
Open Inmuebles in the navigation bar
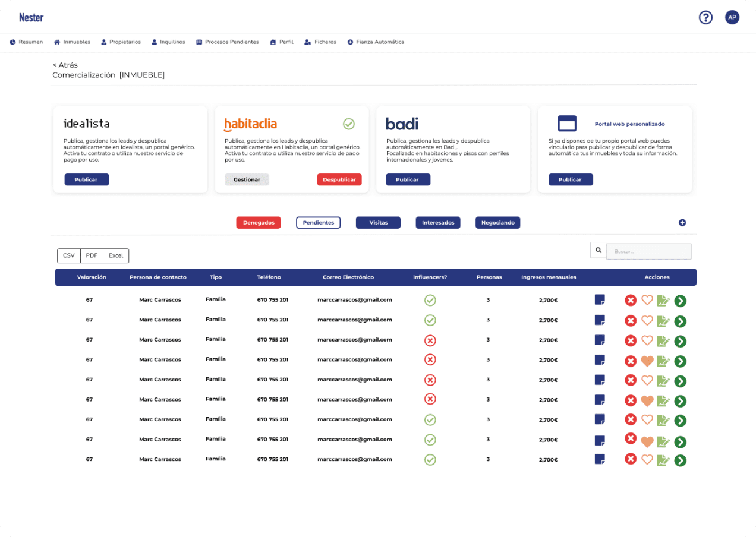(x=72, y=42)
